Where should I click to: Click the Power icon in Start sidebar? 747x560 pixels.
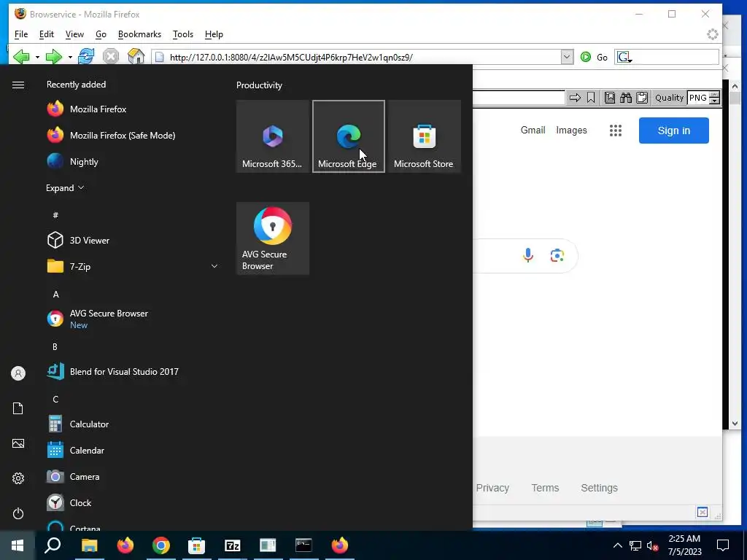tap(18, 513)
